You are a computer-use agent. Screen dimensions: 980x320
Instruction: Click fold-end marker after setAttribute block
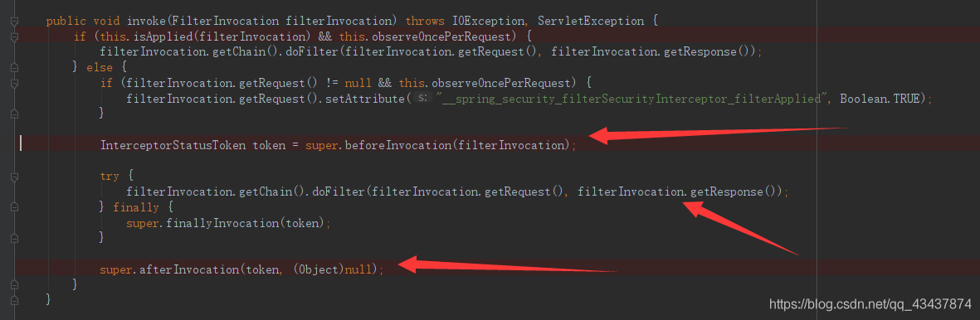click(14, 114)
